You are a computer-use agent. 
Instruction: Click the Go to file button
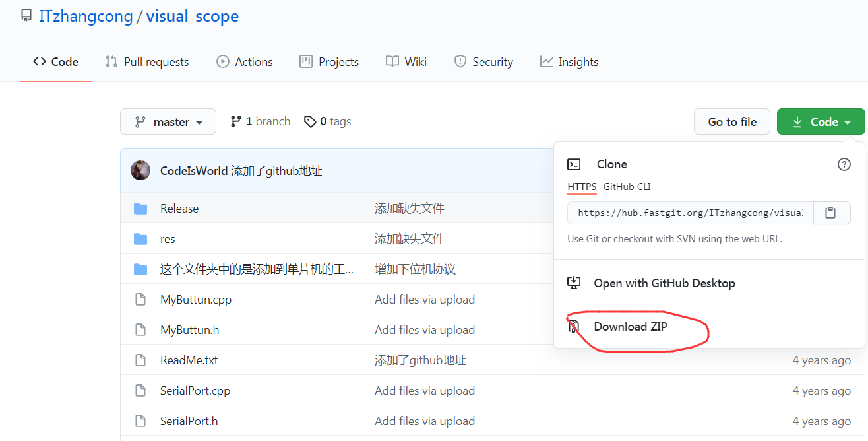(x=732, y=121)
